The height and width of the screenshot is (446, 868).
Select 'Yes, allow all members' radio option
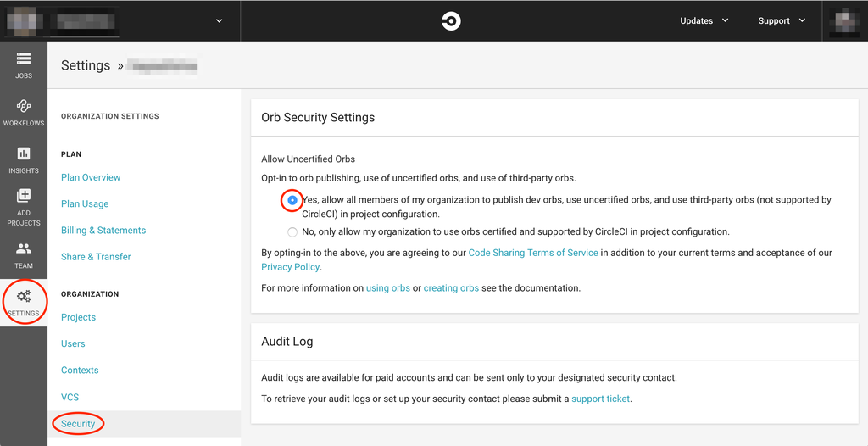(x=292, y=201)
